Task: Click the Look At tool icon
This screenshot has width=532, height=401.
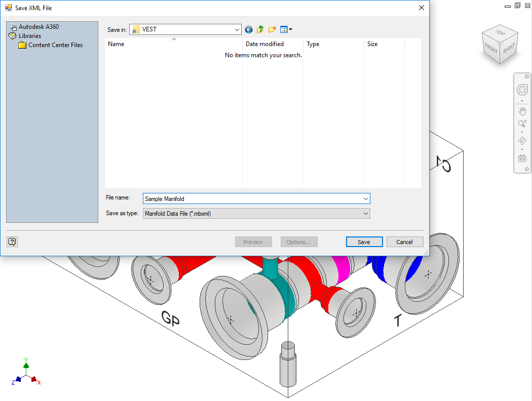Action: [522, 158]
